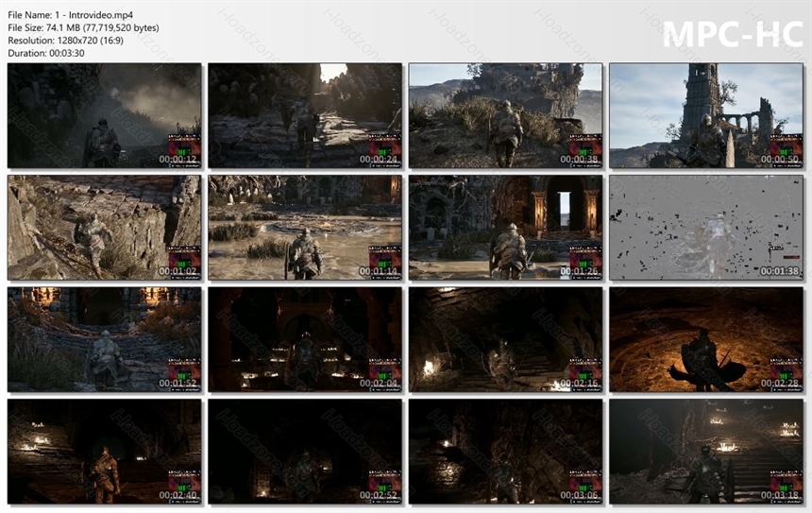Select the tower thumbnail at 00:00:50
This screenshot has width=812, height=513.
706,115
